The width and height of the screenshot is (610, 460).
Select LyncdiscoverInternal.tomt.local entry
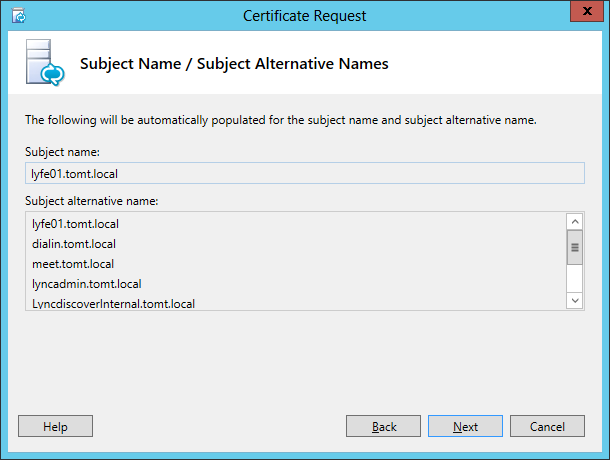coord(113,304)
